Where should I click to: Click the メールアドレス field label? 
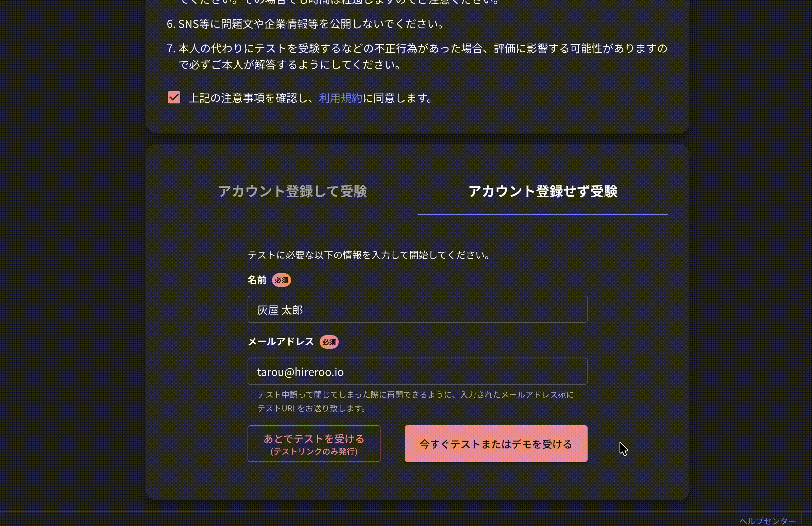[x=281, y=342]
